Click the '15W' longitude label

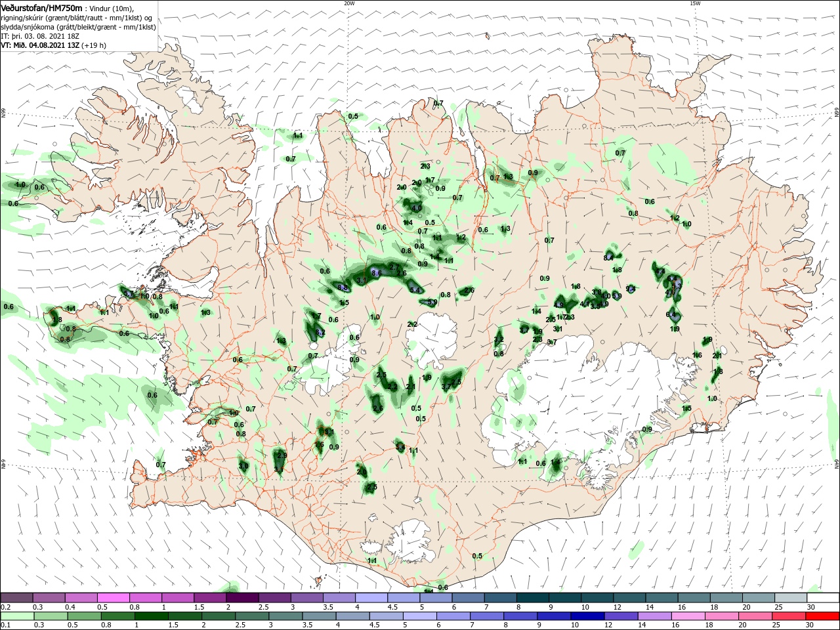pos(695,3)
